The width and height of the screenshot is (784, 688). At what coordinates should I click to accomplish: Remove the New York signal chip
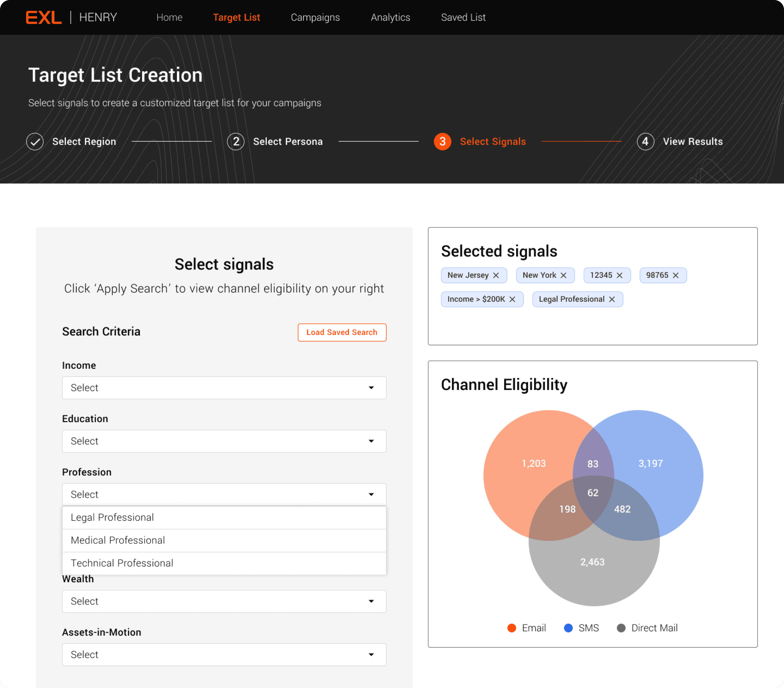[x=563, y=275]
